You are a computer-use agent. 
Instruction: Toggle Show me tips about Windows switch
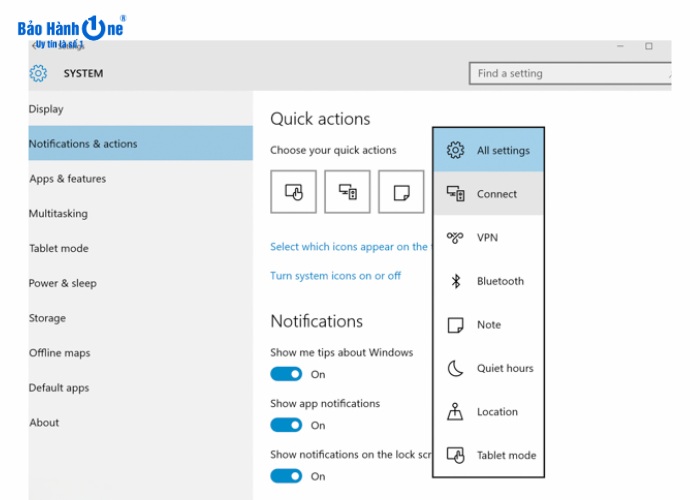(286, 374)
